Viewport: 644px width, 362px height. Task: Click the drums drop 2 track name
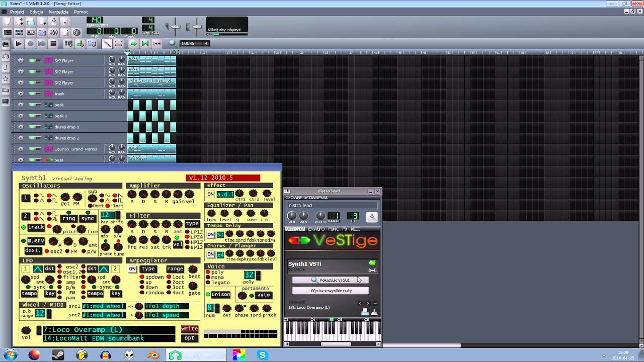pyautogui.click(x=66, y=138)
